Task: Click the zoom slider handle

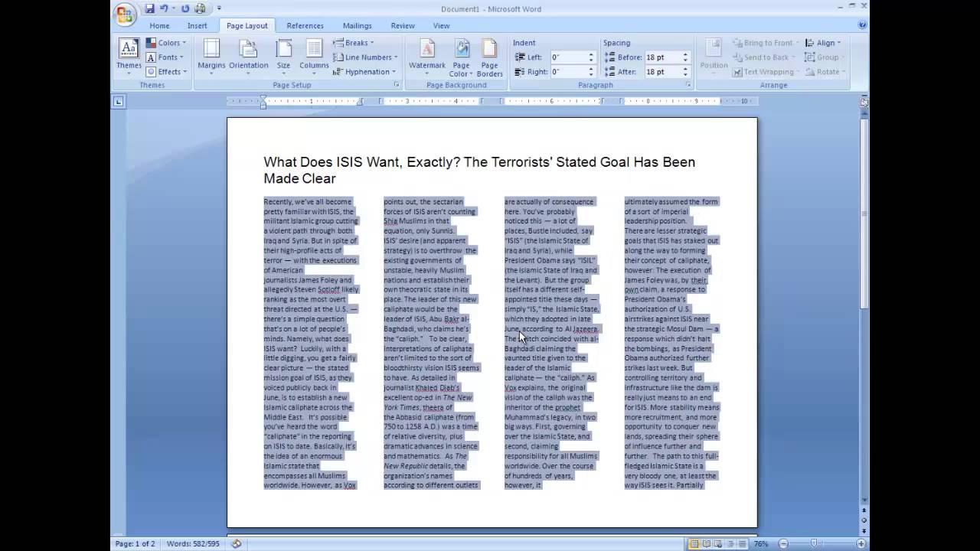Action: (x=814, y=544)
